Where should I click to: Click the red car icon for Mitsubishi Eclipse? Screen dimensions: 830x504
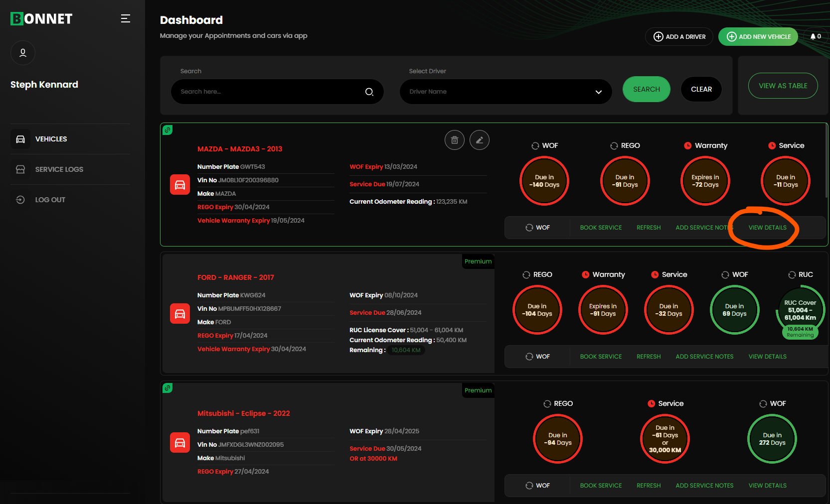180,443
